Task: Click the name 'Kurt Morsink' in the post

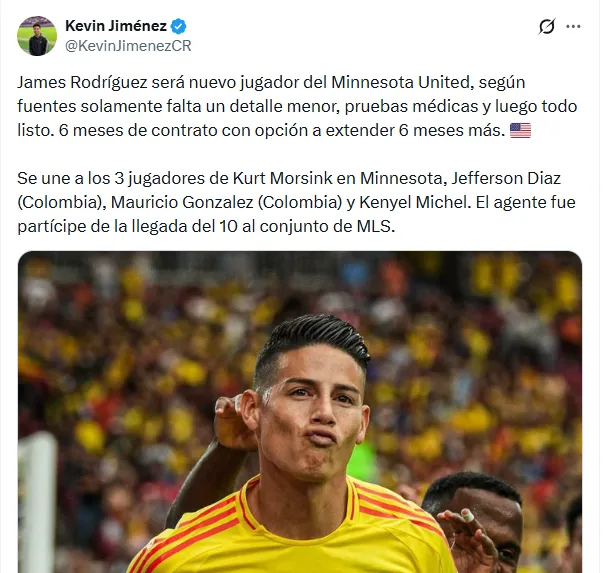Action: click(283, 178)
